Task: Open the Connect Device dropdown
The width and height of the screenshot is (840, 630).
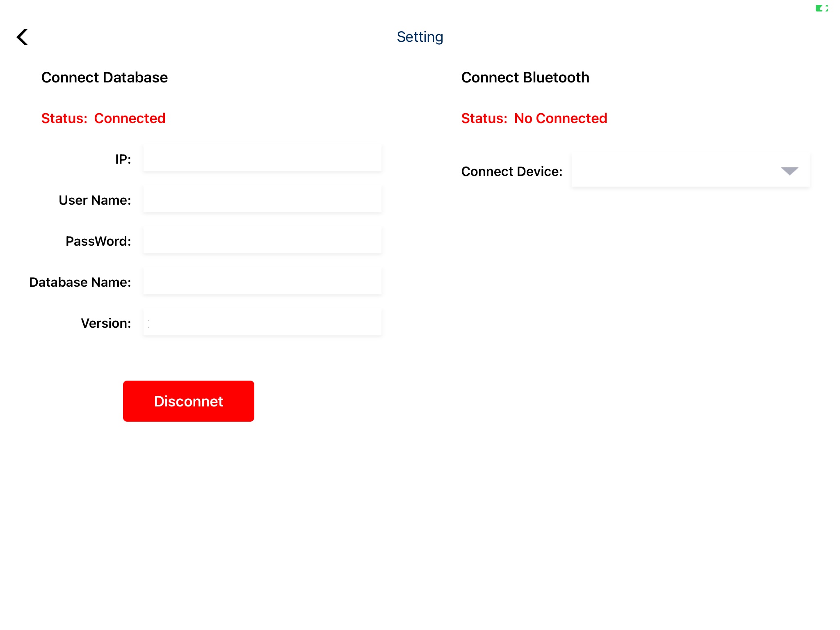Action: (691, 171)
